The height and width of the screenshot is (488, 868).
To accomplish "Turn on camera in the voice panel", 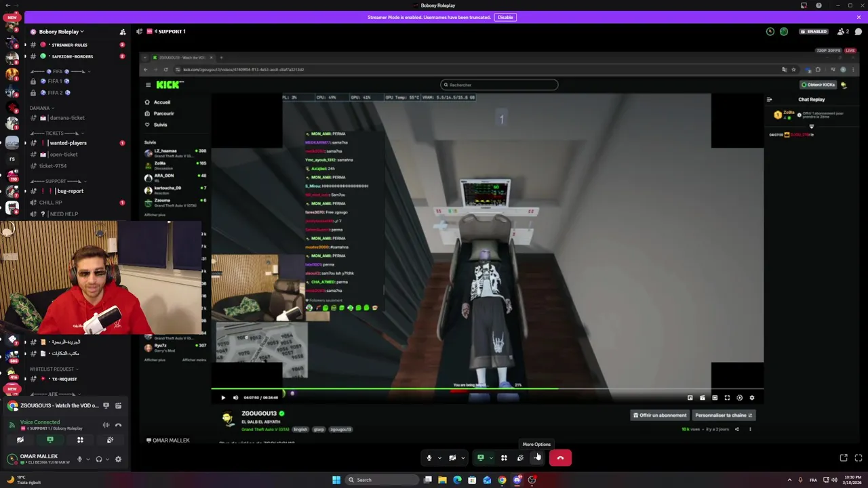I will tap(20, 440).
